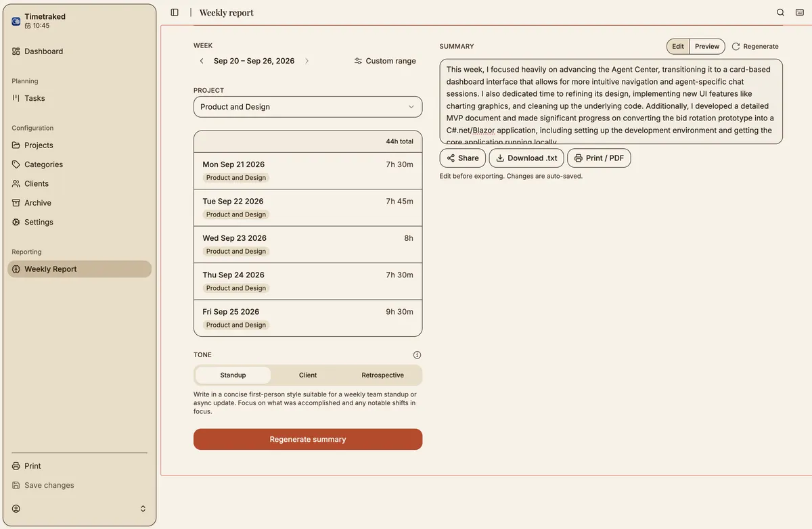Viewport: 812px width, 529px height.
Task: Expand the account switcher chevrons
Action: tap(143, 509)
